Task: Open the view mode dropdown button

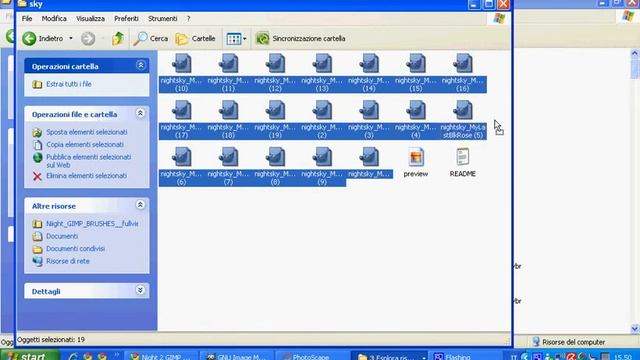Action: click(236, 38)
